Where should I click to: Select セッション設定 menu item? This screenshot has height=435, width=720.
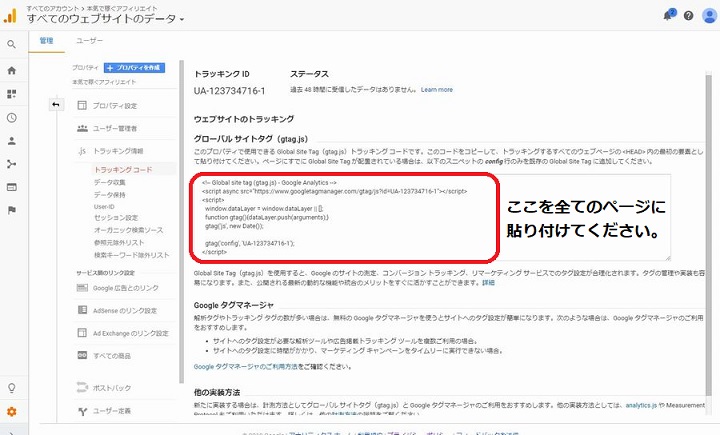coord(116,218)
